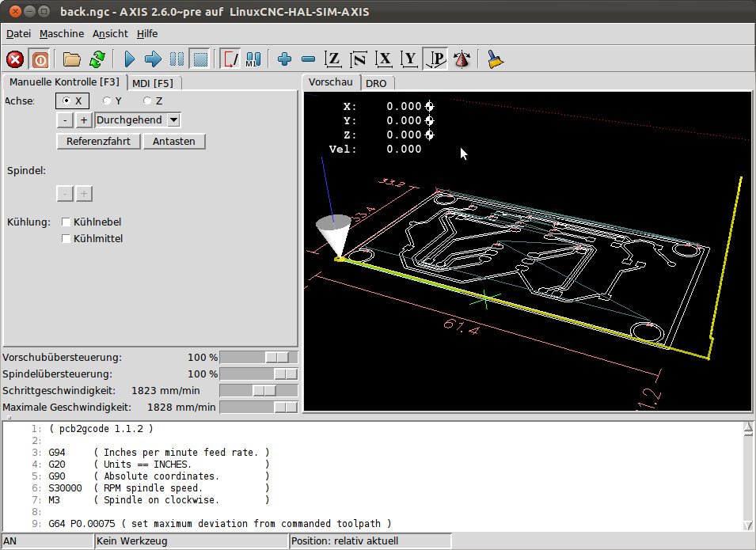Start program run with play icon
The width and height of the screenshot is (756, 550).
(130, 59)
